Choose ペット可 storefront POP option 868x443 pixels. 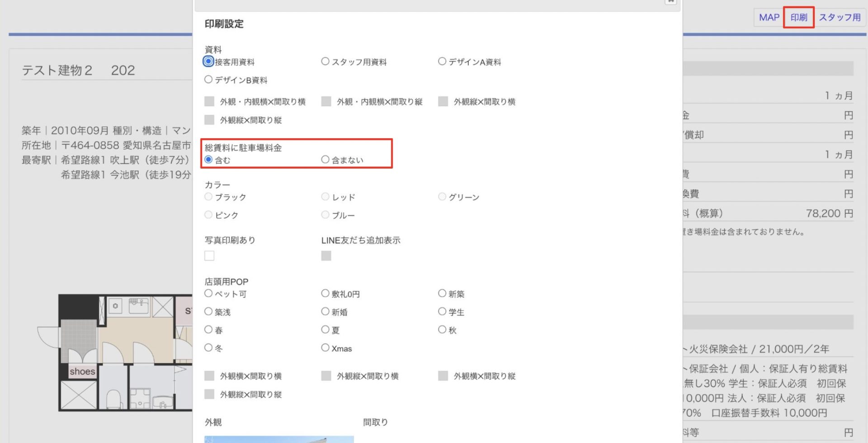(x=208, y=293)
